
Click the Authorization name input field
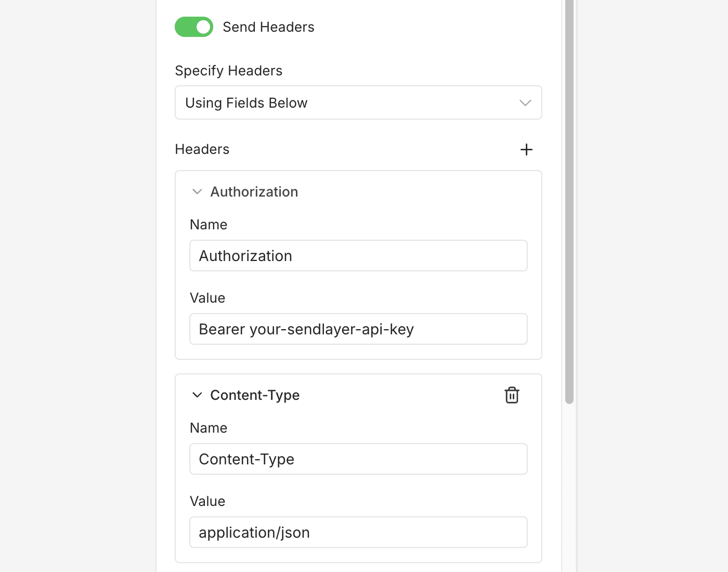pyautogui.click(x=358, y=255)
